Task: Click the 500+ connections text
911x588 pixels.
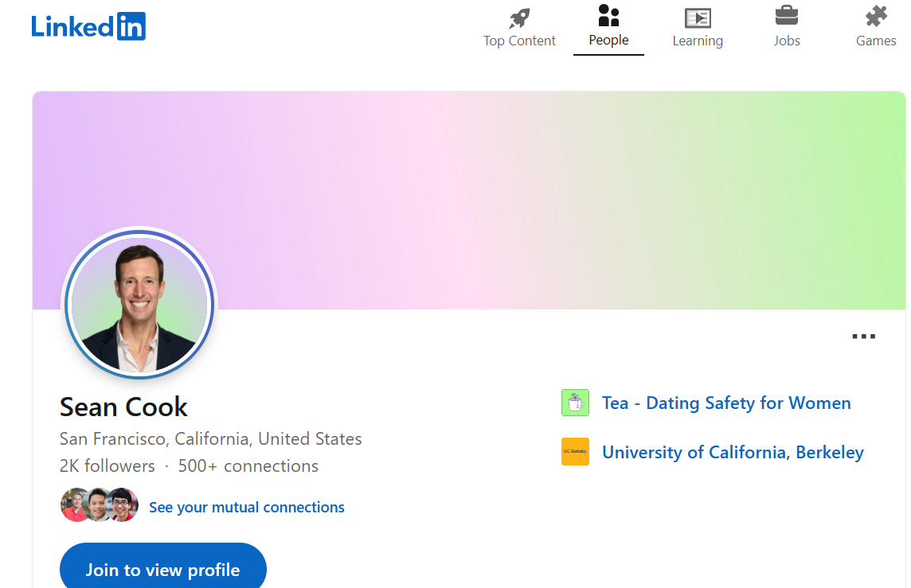Action: (x=248, y=466)
